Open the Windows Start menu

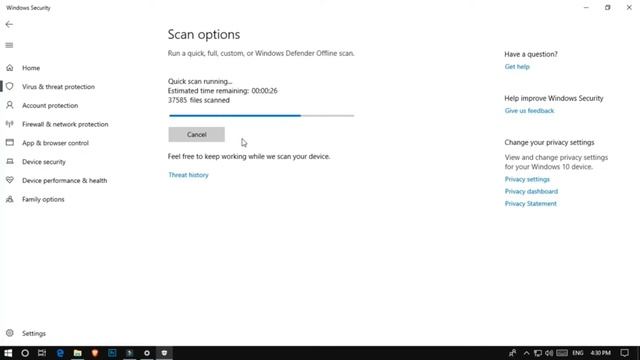coord(8,353)
